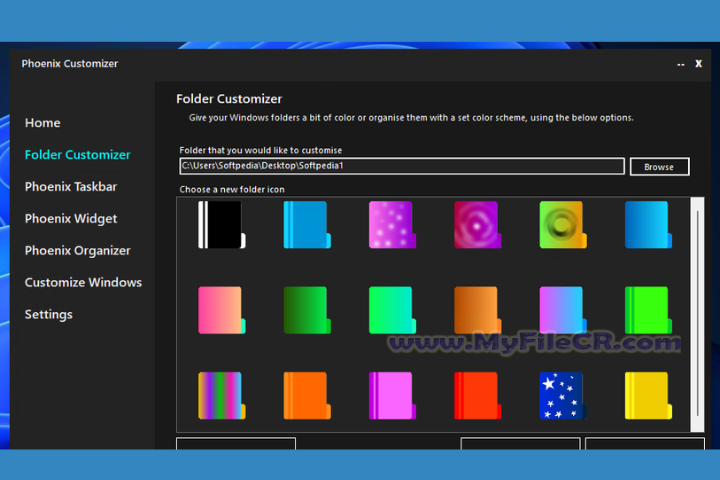This screenshot has height=480, width=720.
Task: Close the Phoenix Customizer window
Action: point(698,64)
